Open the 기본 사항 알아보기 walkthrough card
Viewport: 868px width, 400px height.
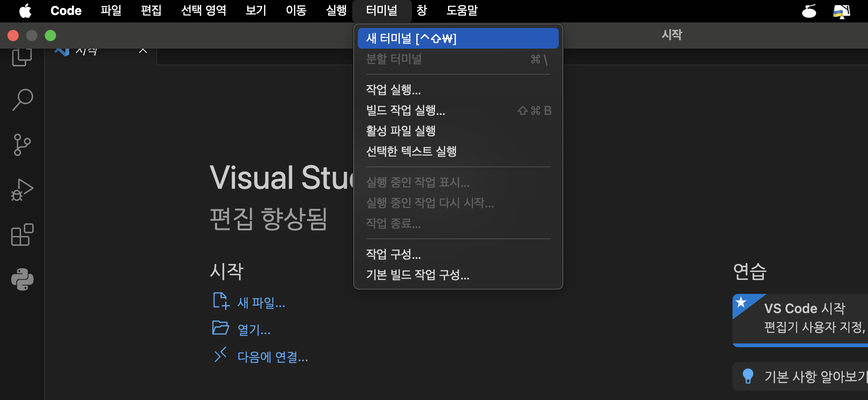tap(800, 377)
